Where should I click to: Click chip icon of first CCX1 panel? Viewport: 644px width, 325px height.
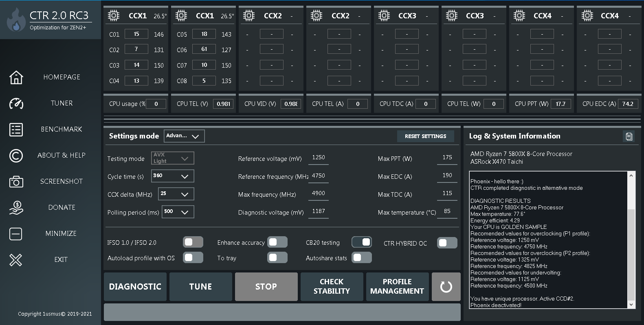pyautogui.click(x=113, y=16)
